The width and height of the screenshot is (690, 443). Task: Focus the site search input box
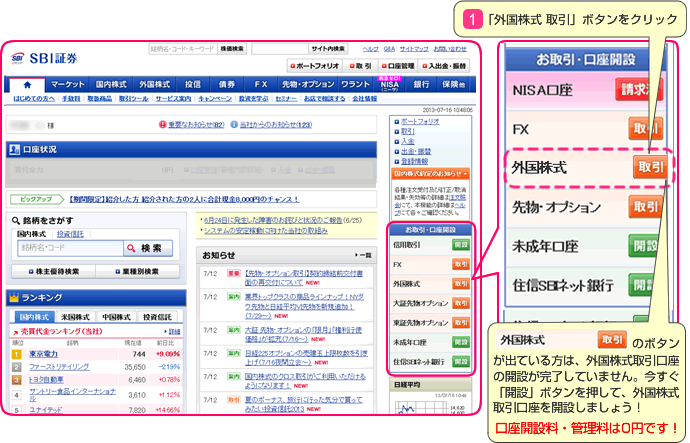(280, 49)
